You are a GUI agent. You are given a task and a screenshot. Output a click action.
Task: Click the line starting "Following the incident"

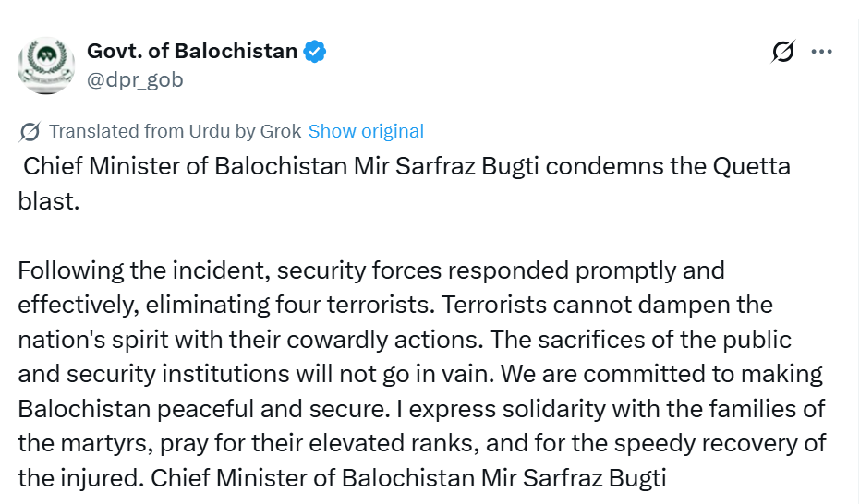click(371, 271)
